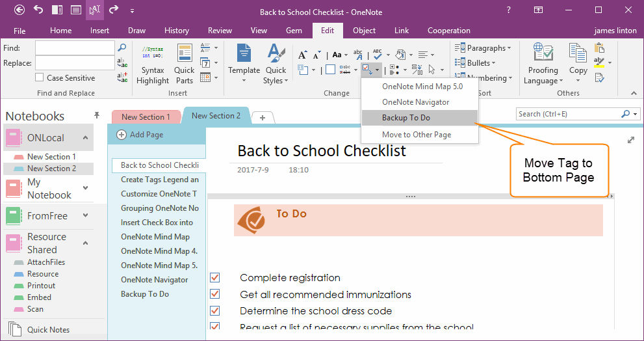Image resolution: width=644 pixels, height=341 pixels.
Task: Open the Customize Quick Access Toolbar arrow
Action: (133, 10)
